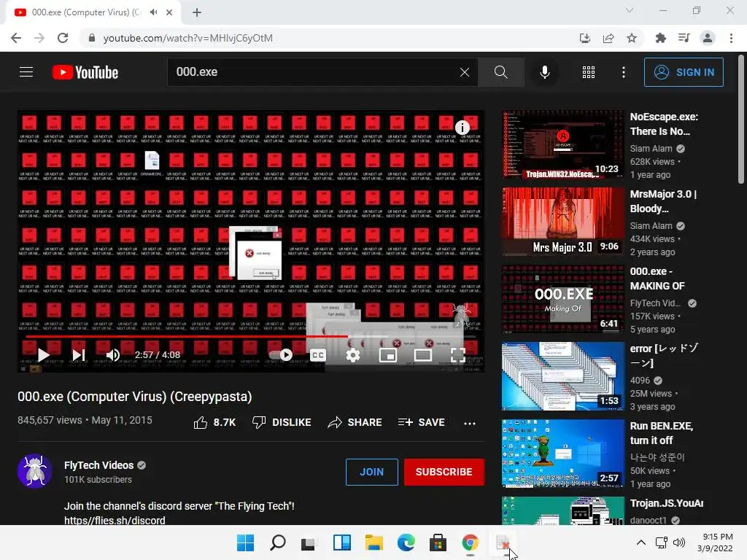Open Chrome media controls icon
Image resolution: width=747 pixels, height=560 pixels.
pos(684,38)
